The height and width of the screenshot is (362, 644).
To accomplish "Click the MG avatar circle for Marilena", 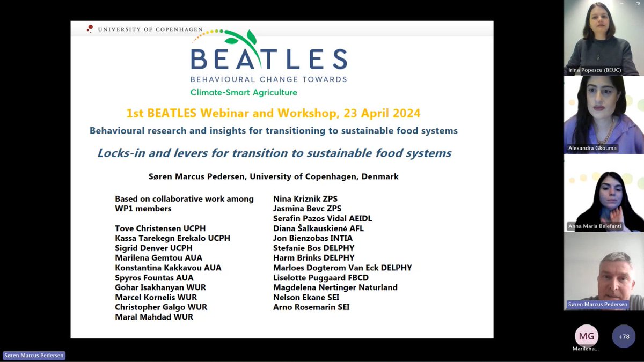I will point(586,335).
